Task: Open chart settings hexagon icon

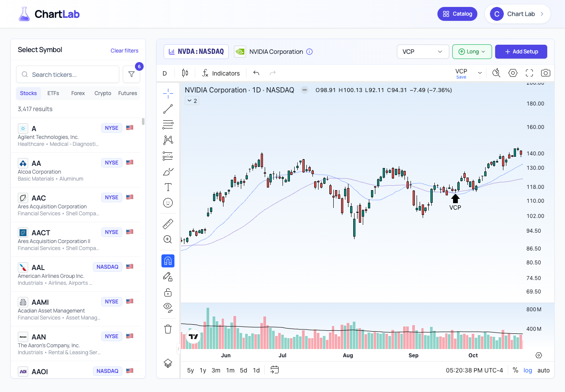Action: (513, 73)
